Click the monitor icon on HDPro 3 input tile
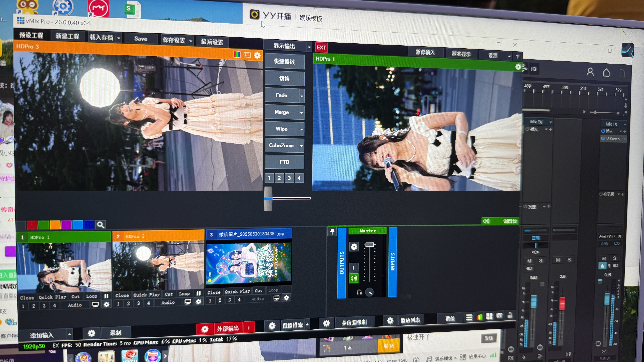Viewport: 644px width, 362px height. click(x=188, y=302)
